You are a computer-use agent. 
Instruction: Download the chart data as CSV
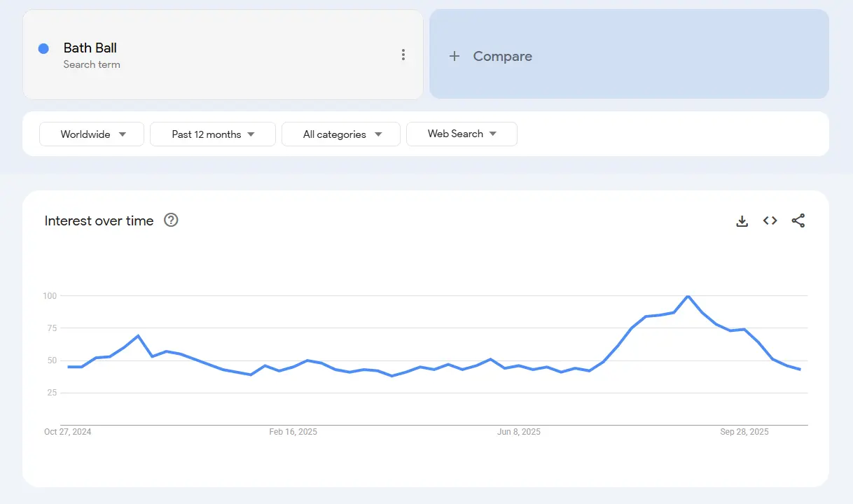pyautogui.click(x=742, y=220)
